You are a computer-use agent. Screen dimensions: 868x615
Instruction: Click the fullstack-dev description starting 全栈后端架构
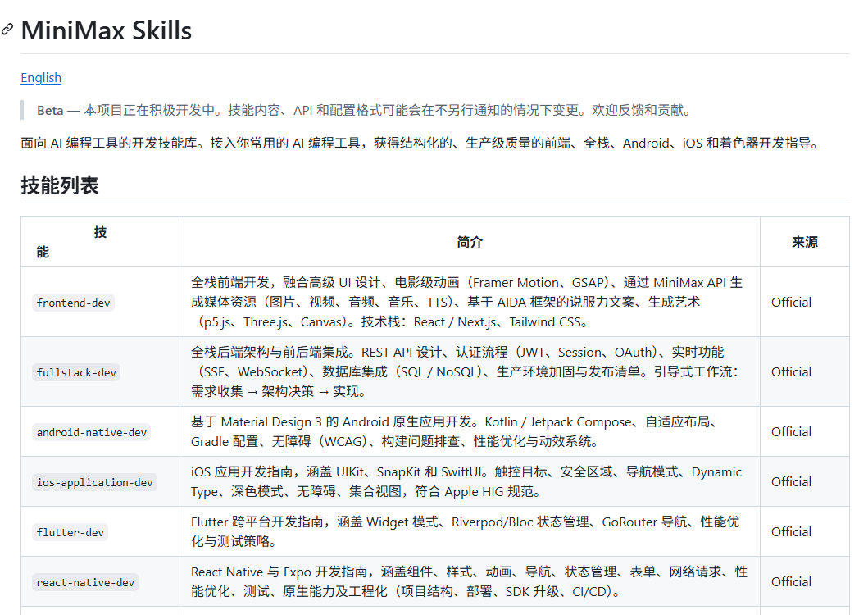[x=465, y=371]
